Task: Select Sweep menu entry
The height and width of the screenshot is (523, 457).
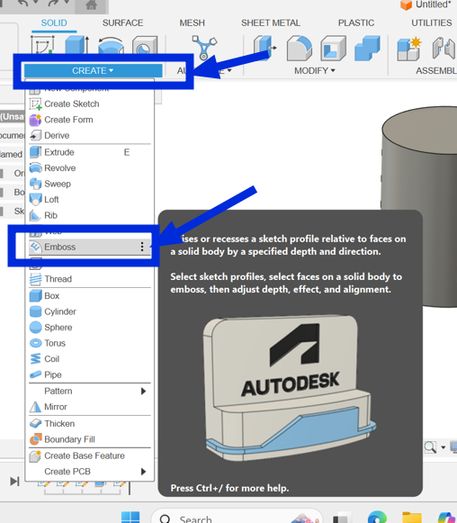Action: tap(89, 183)
